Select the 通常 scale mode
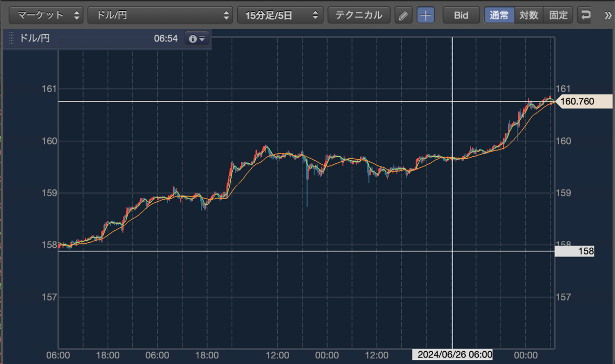This screenshot has height=364, width=615. [499, 15]
